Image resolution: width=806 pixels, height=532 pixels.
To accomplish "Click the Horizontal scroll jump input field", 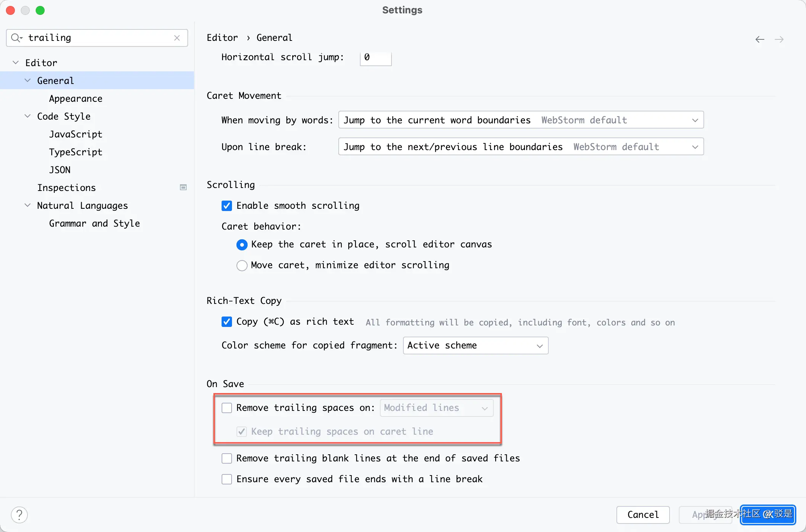I will click(375, 58).
